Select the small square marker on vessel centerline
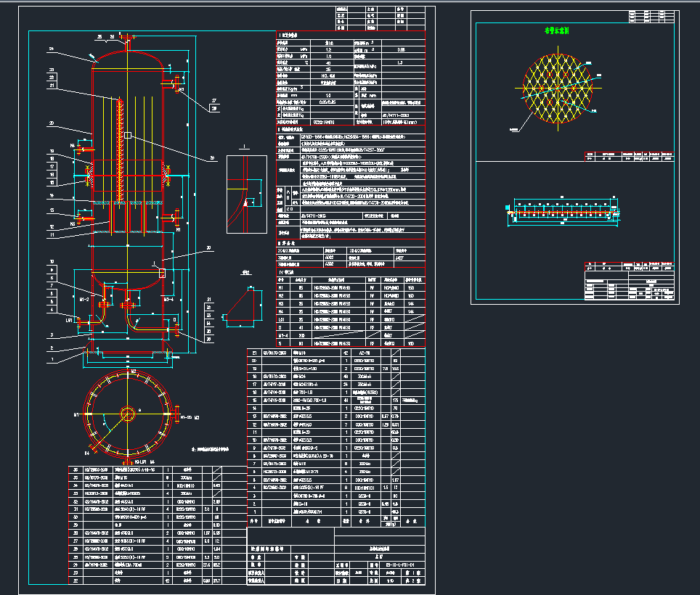Image resolution: width=700 pixels, height=595 pixels. pos(127,136)
